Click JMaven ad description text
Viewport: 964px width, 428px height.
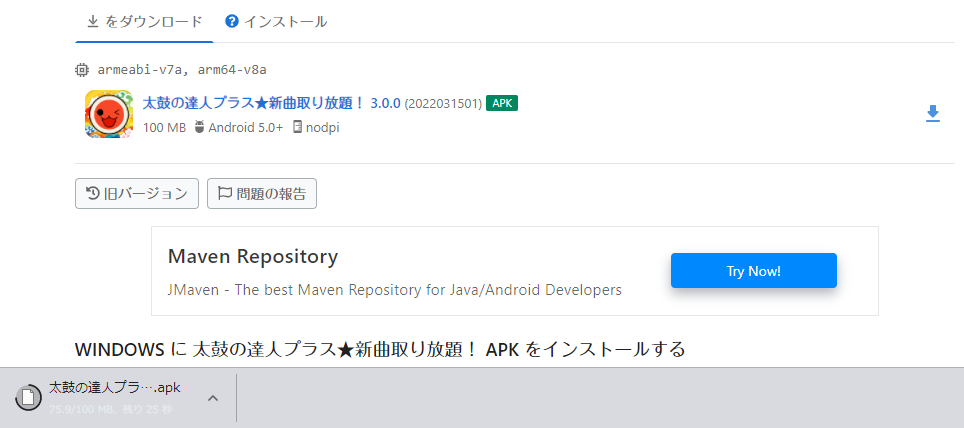click(x=394, y=290)
